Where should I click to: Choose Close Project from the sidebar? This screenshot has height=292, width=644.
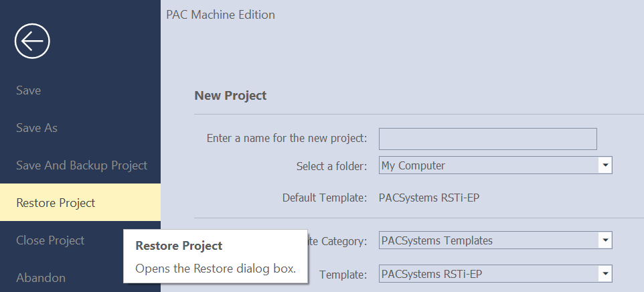coord(50,240)
